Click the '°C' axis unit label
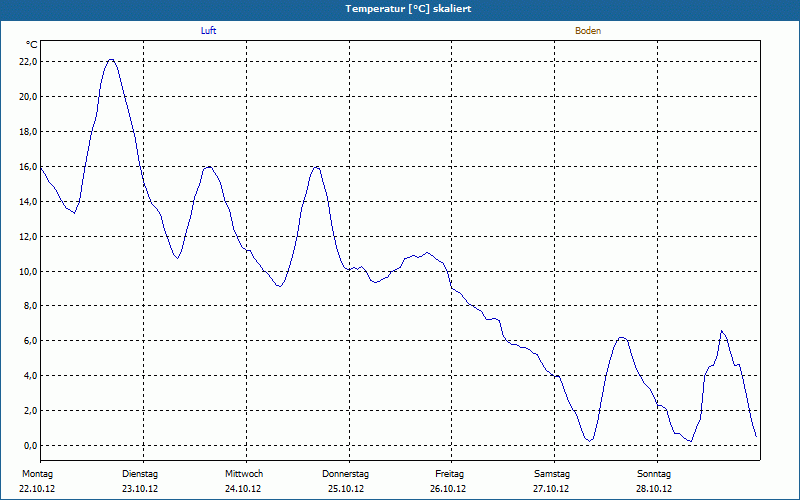Viewport: 800px width, 500px height. [x=32, y=45]
